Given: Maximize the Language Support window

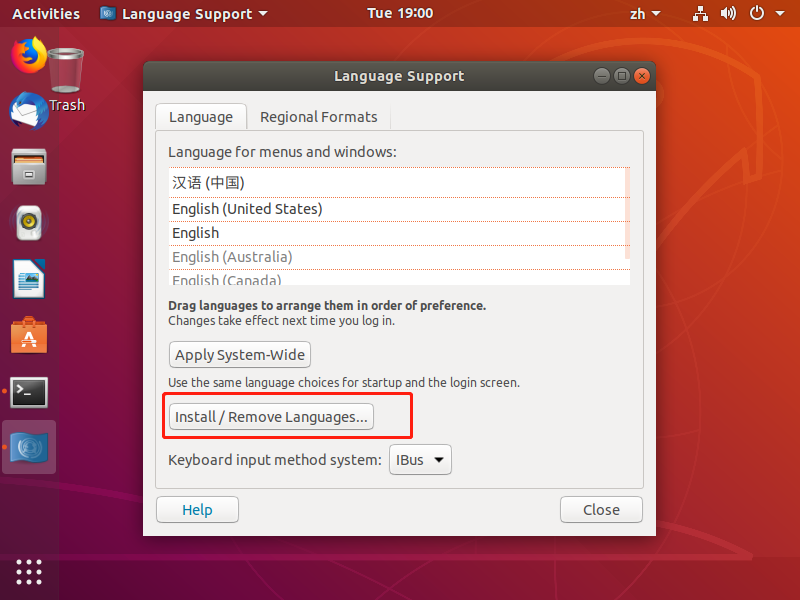Looking at the screenshot, I should (x=622, y=77).
